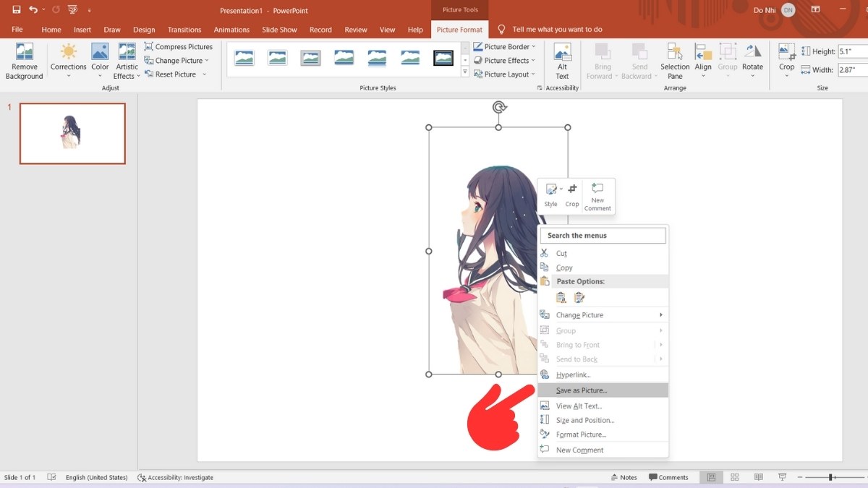Viewport: 868px width, 488px height.
Task: Open the Align objects menu
Action: (703, 61)
